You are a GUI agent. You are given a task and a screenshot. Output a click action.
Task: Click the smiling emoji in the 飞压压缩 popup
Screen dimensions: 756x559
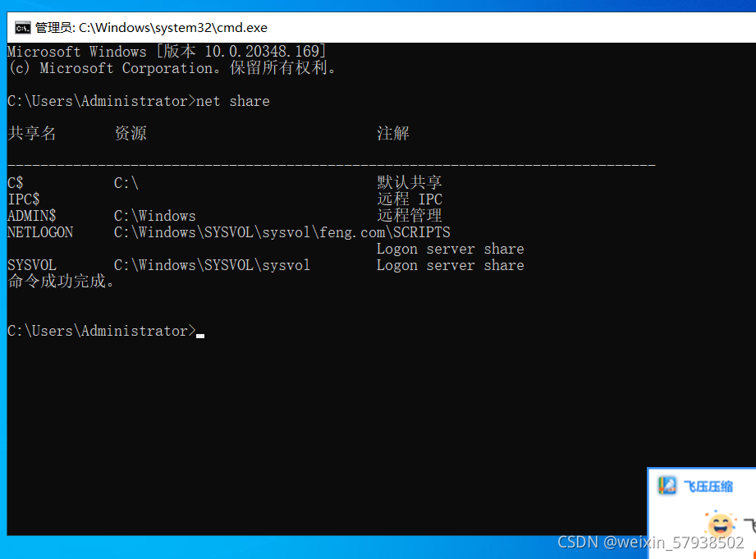pyautogui.click(x=721, y=524)
